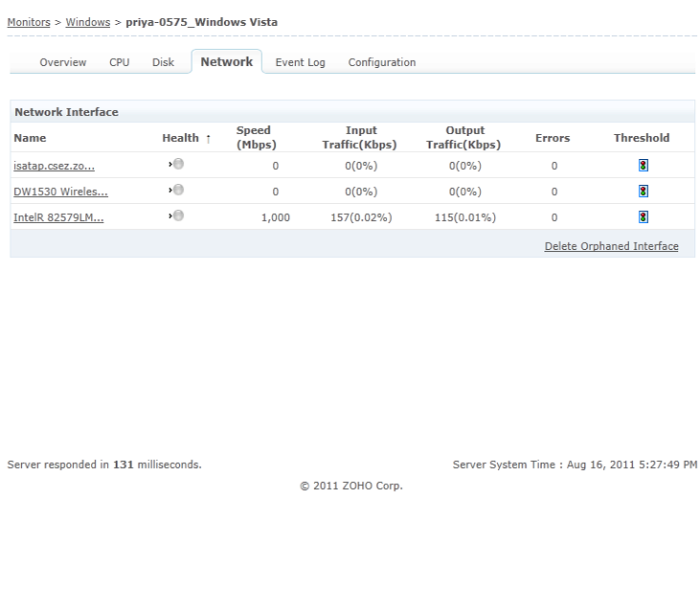Click the priya-0575_Windows Vista breadcrumb title
Image resolution: width=700 pixels, height=612 pixels.
click(x=201, y=22)
